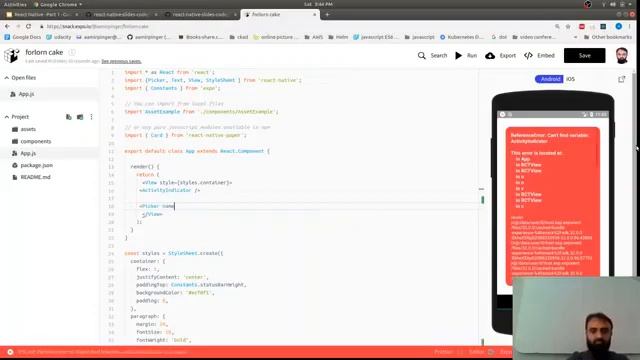Open a new browser tab with plus
Screen dimensions: 640x360
(327, 14)
